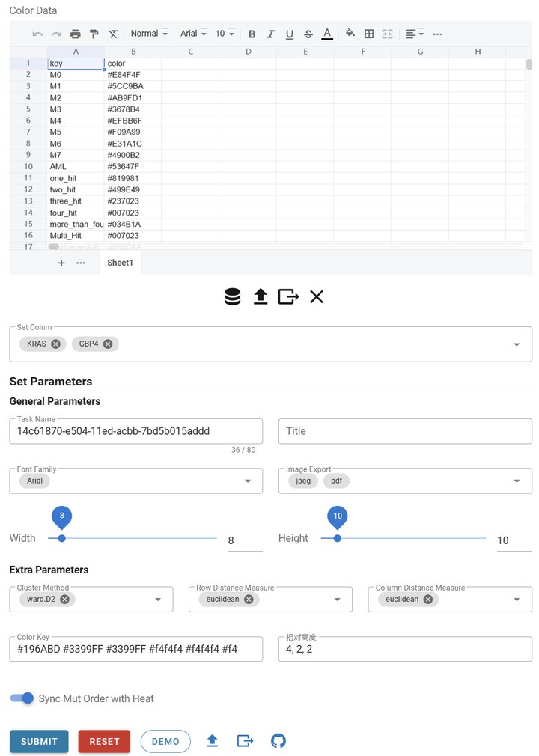Click the print icon in spreadsheet toolbar
The width and height of the screenshot is (539, 756).
point(75,34)
